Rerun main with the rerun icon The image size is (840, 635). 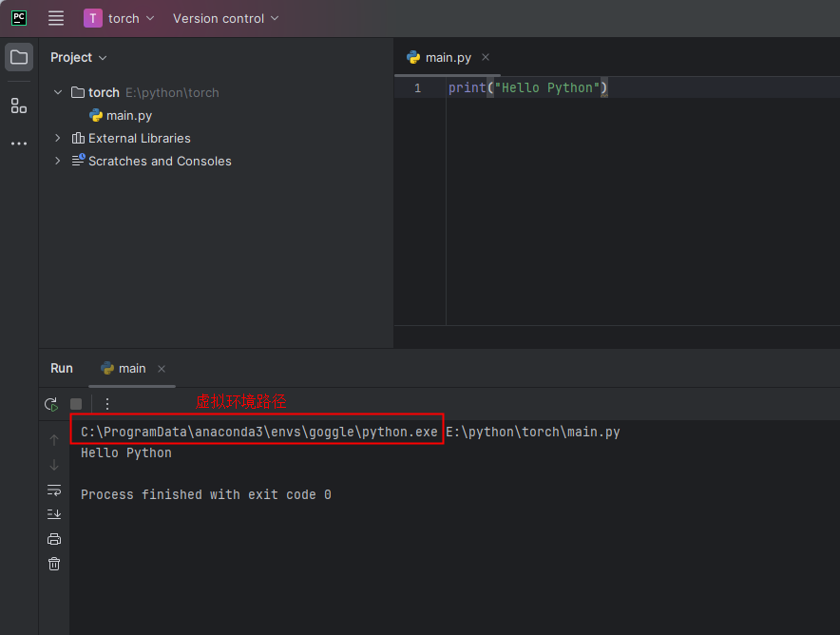[51, 404]
